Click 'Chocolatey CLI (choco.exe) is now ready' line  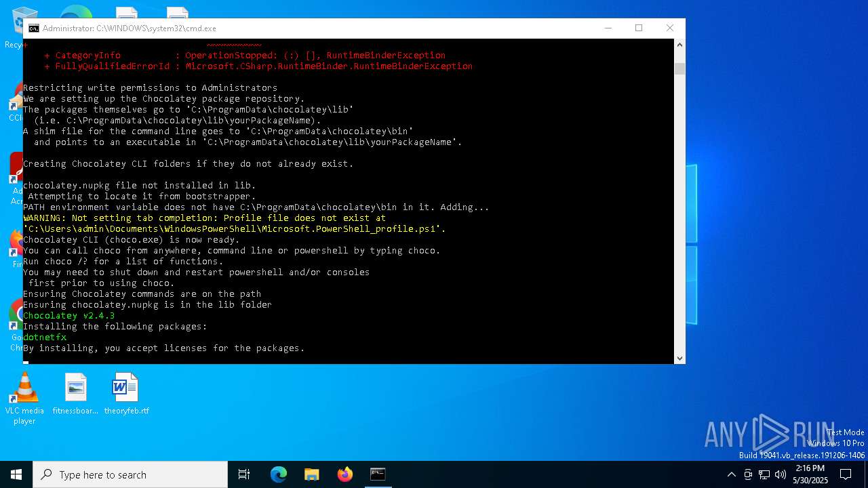(x=131, y=239)
